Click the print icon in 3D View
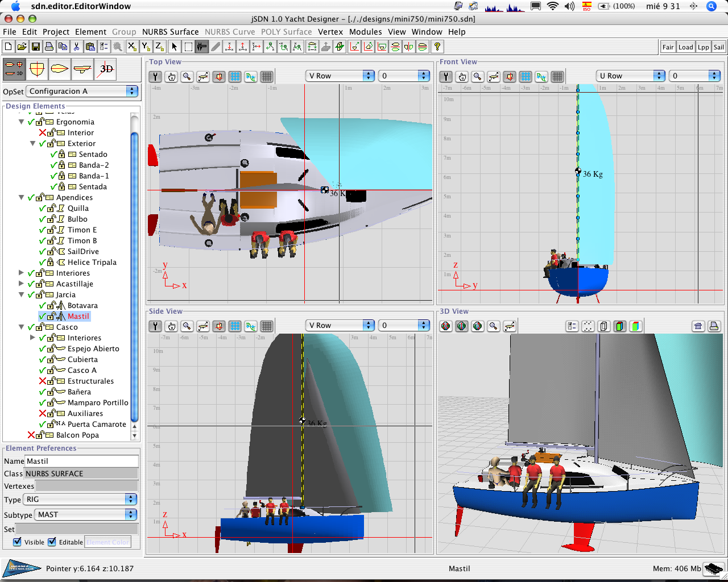728x582 pixels. (714, 326)
